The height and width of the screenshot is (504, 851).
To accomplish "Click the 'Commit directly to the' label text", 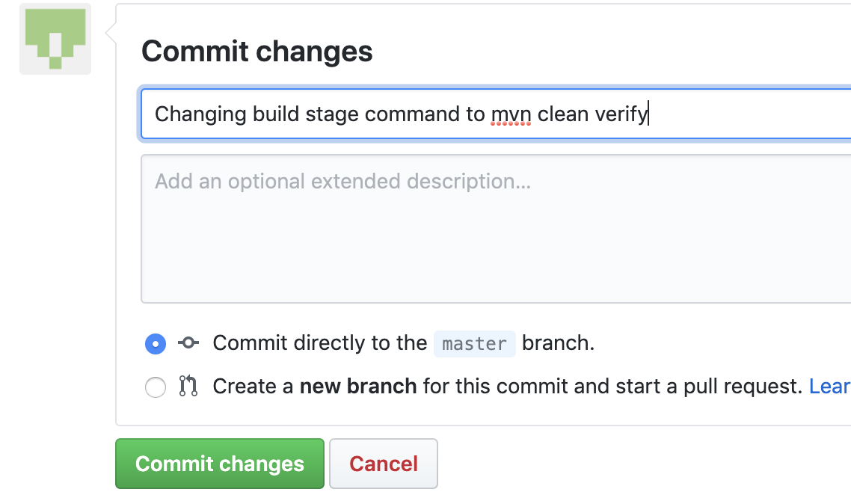I will click(x=320, y=343).
